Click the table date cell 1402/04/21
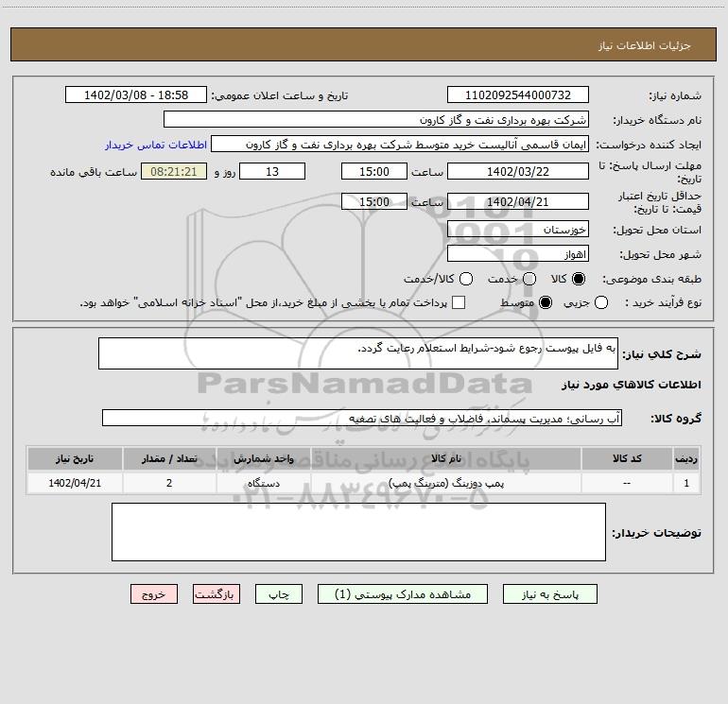728x704 pixels. point(75,483)
